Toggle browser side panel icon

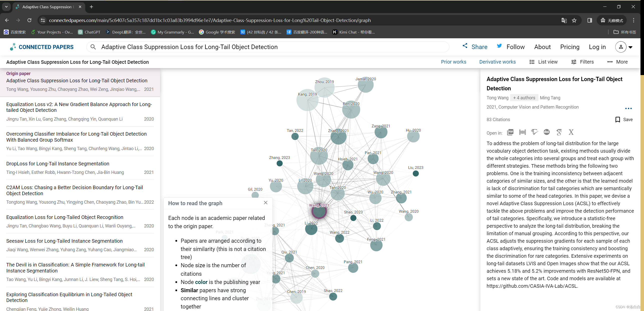coord(589,20)
